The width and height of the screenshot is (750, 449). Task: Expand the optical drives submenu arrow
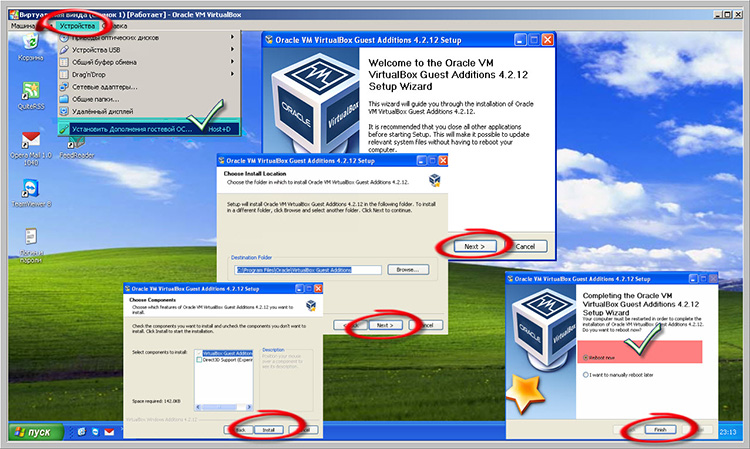[x=232, y=37]
